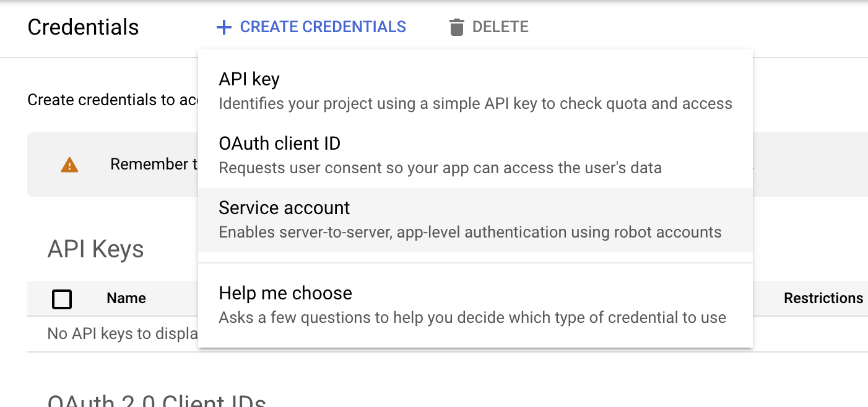Click the 'Create credentials to' intro text
This screenshot has width=868, height=407.
click(112, 100)
